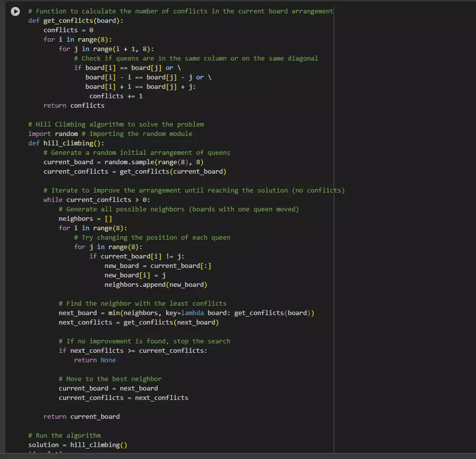
Task: Click the line 'neighbors.append(new_board)'
Action: click(x=156, y=284)
